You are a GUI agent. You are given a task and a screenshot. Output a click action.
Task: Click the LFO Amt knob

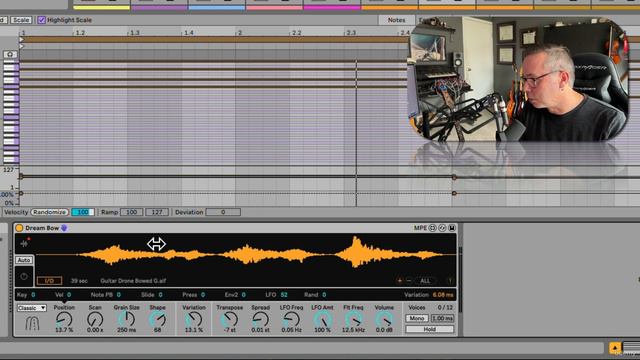pos(322,319)
